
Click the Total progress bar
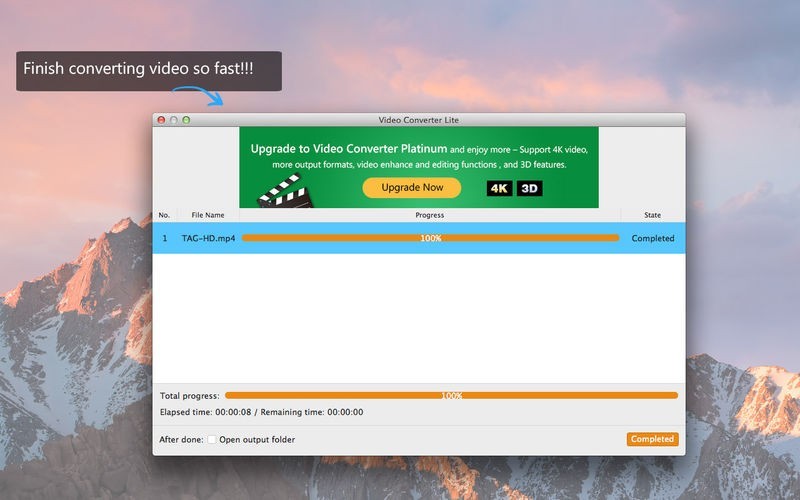451,396
